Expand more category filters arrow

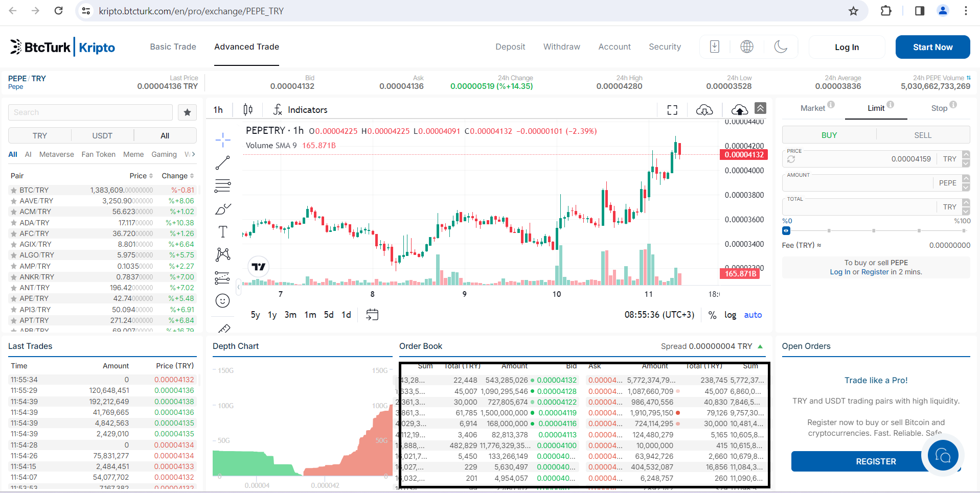coord(193,154)
